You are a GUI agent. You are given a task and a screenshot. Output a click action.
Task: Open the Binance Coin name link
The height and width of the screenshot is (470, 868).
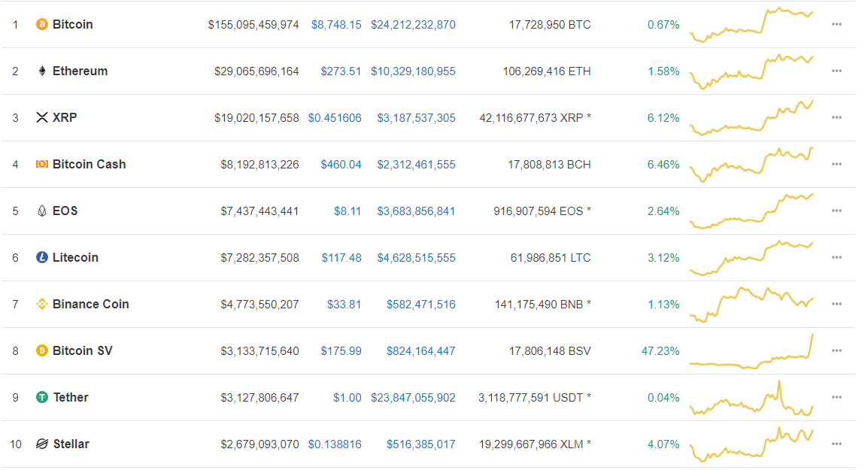91,304
